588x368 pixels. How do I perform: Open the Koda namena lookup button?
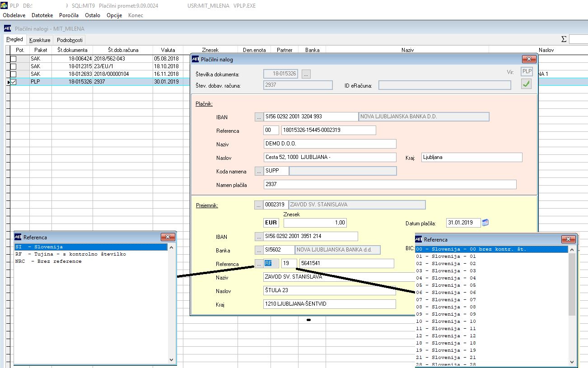259,171
